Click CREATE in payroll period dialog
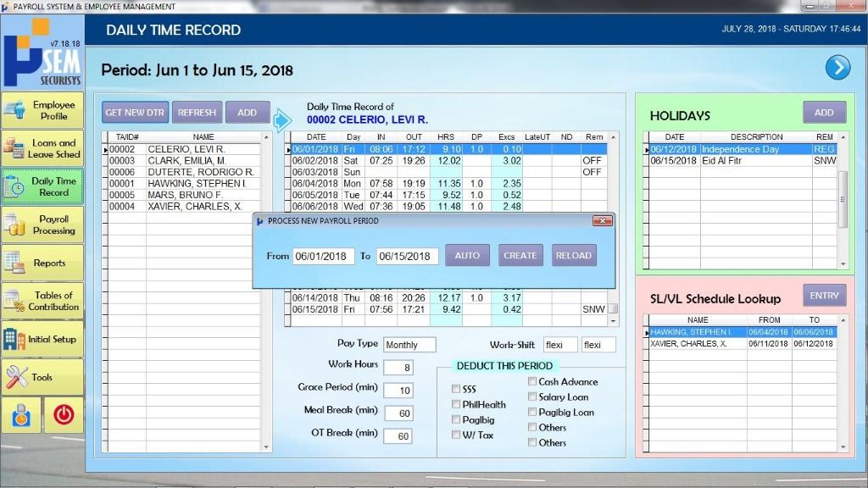 [x=520, y=255]
